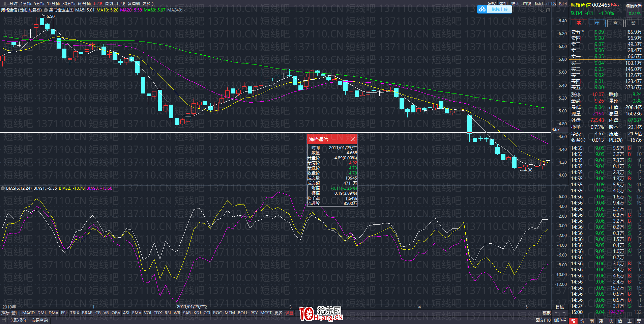Click the Baidu cloud upload icon

pyautogui.click(x=482, y=9)
